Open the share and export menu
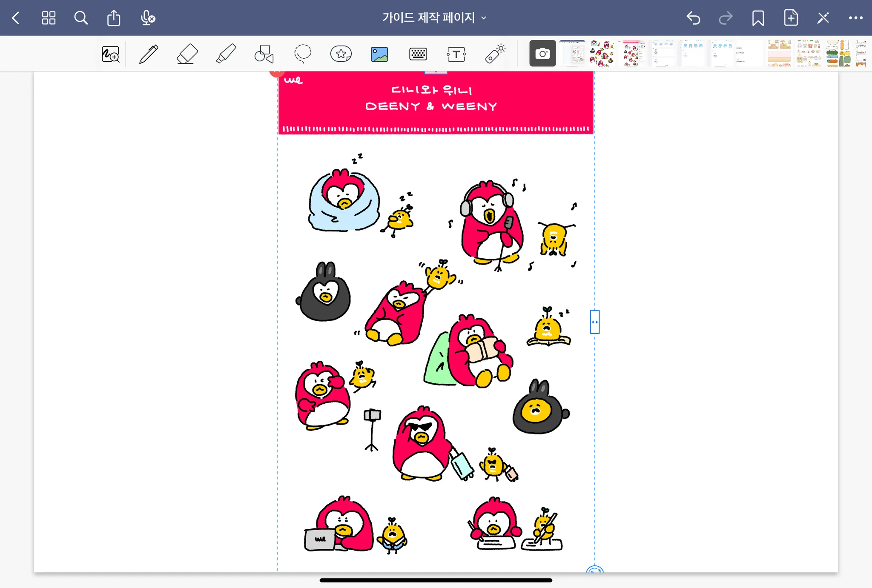Viewport: 872px width, 588px height. [x=114, y=18]
